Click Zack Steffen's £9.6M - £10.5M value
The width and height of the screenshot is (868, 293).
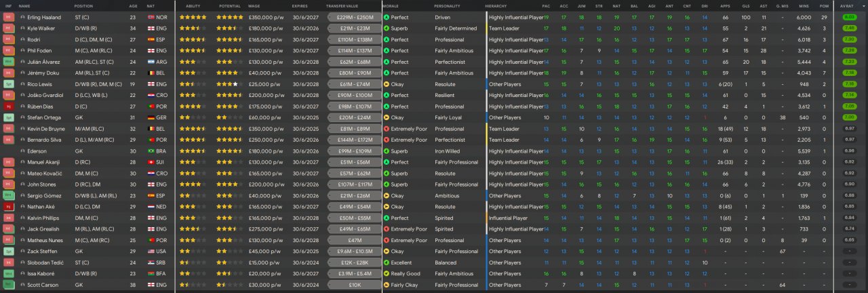[354, 252]
